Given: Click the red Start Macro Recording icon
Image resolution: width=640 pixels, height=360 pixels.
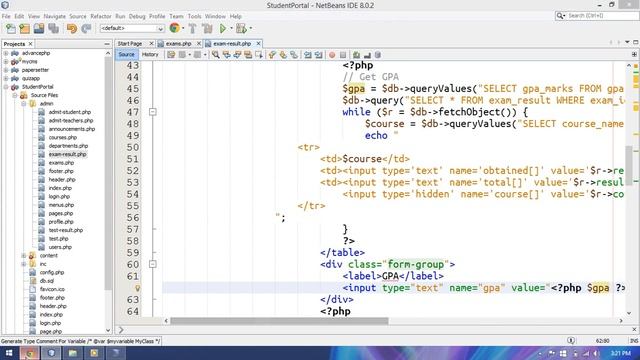Looking at the screenshot, I should coord(332,55).
